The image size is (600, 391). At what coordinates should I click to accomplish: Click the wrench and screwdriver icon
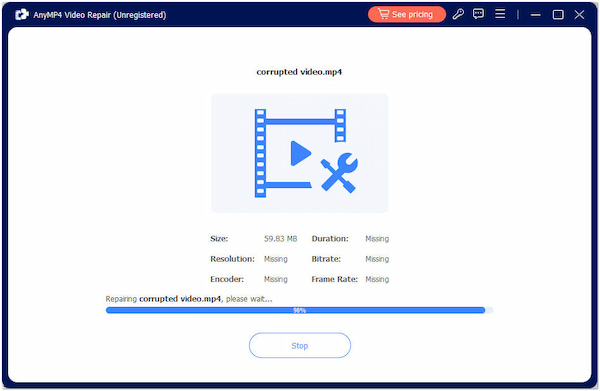[339, 173]
